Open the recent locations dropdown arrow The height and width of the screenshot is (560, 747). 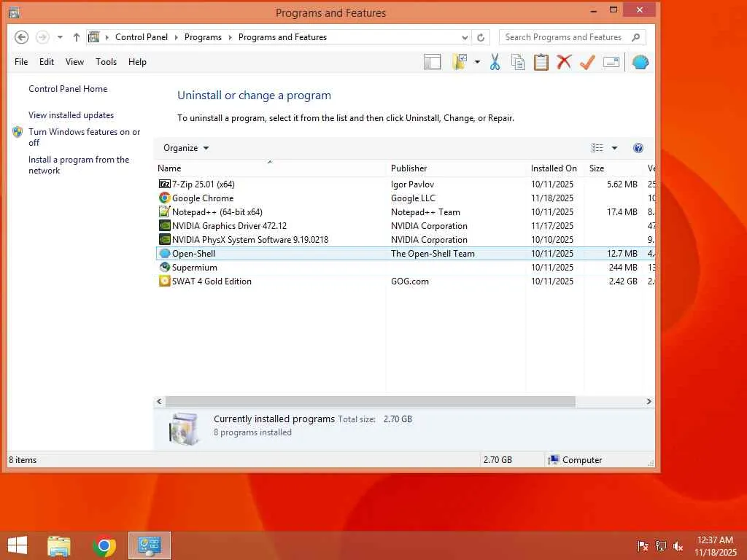(60, 37)
